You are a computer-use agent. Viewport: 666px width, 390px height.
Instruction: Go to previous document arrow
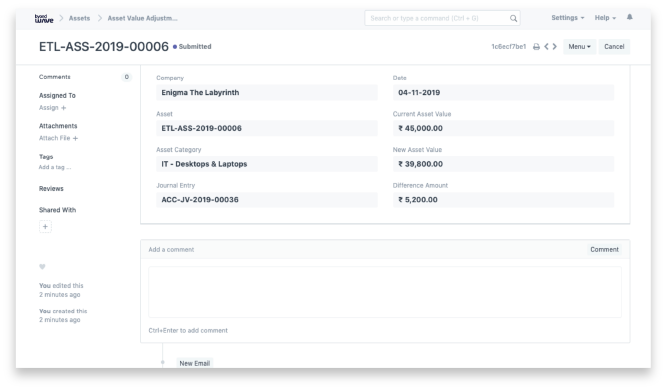point(546,47)
